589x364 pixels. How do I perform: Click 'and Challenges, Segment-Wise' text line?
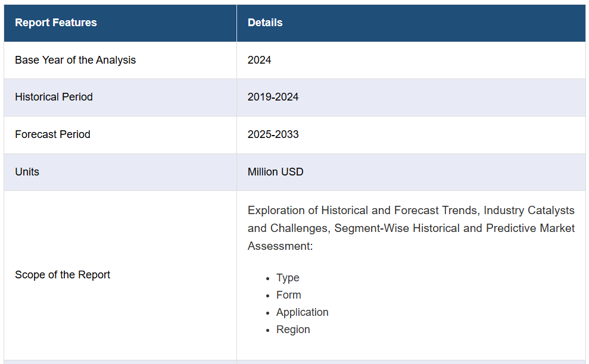[x=328, y=228]
